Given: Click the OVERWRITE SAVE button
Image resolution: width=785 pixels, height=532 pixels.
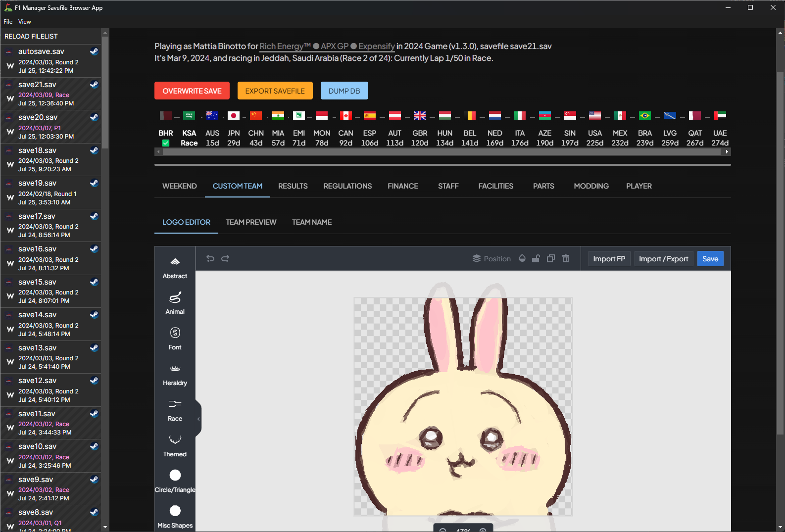Looking at the screenshot, I should [x=192, y=91].
